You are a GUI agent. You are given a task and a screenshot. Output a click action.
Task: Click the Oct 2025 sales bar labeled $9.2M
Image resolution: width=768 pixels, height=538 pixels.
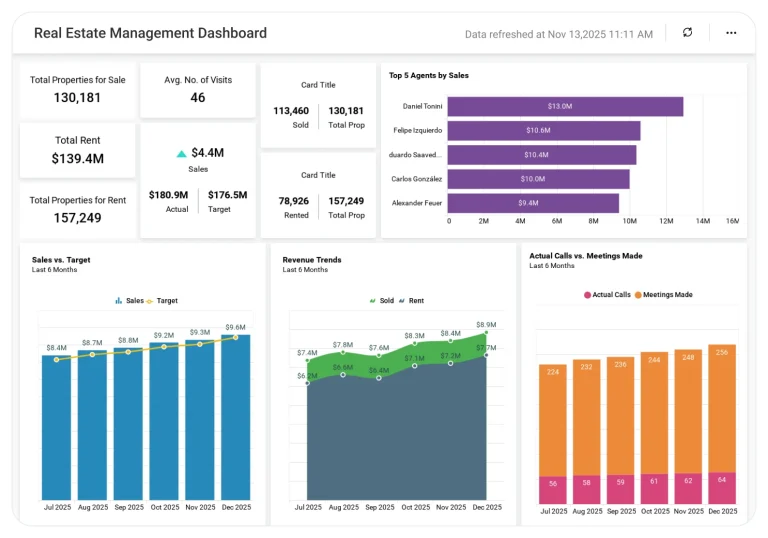[164, 421]
